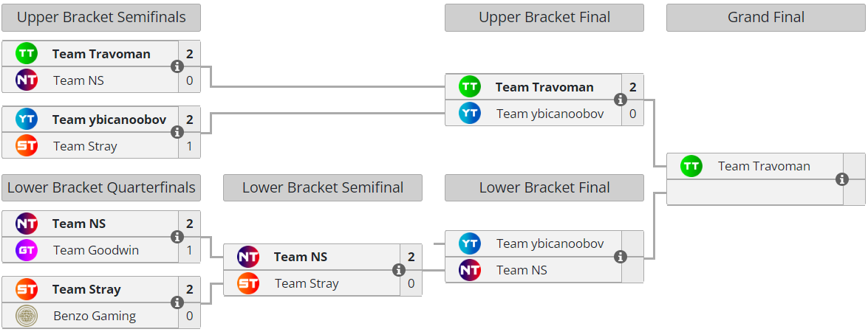This screenshot has height=332, width=868.
Task: Open info for Travoman vs NS semifinal
Action: 177,67
